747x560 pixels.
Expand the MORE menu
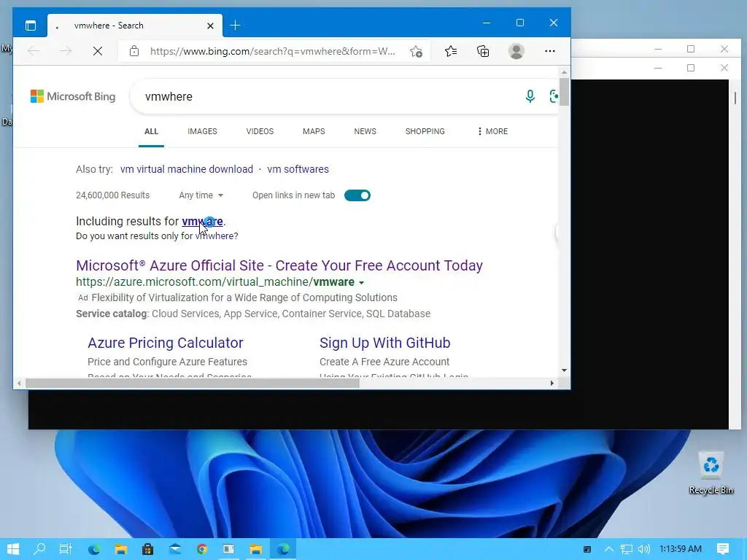[492, 131]
